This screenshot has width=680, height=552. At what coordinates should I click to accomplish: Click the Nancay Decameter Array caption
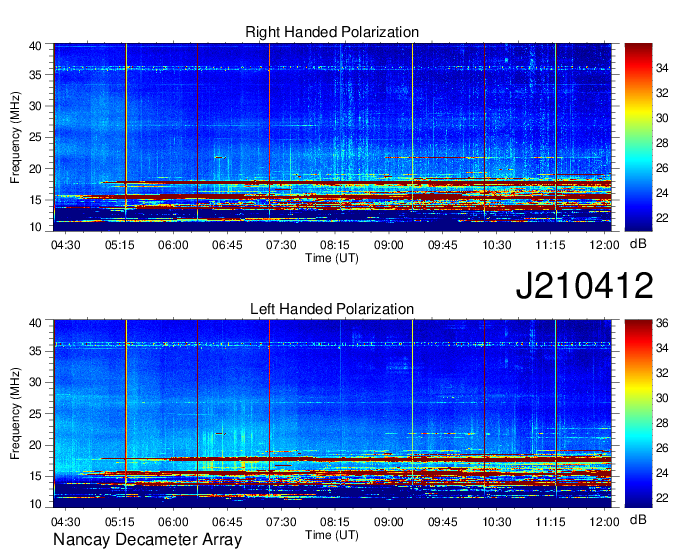coord(147,539)
